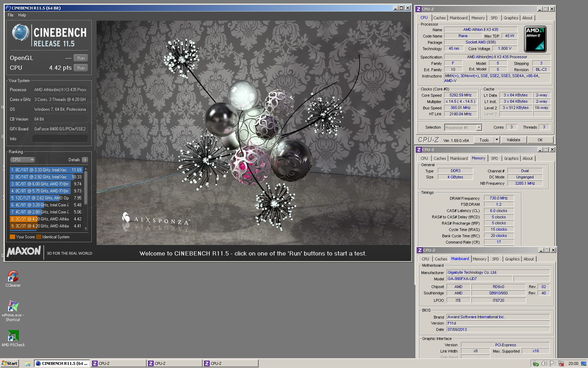Screen dimensions: 588x368
Task: Click the GeForce 8400 GS GFX Board field
Action: coord(60,129)
